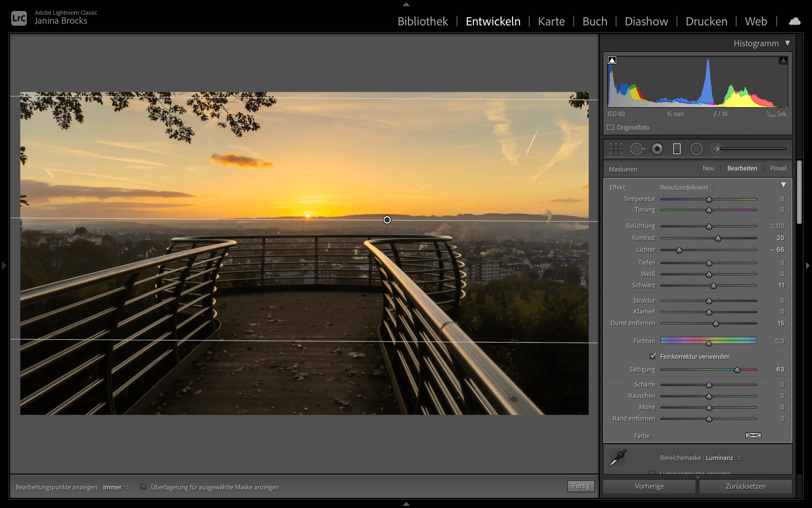Enable Überlagerung für ausgewählte Maske anzeigen

tap(143, 487)
